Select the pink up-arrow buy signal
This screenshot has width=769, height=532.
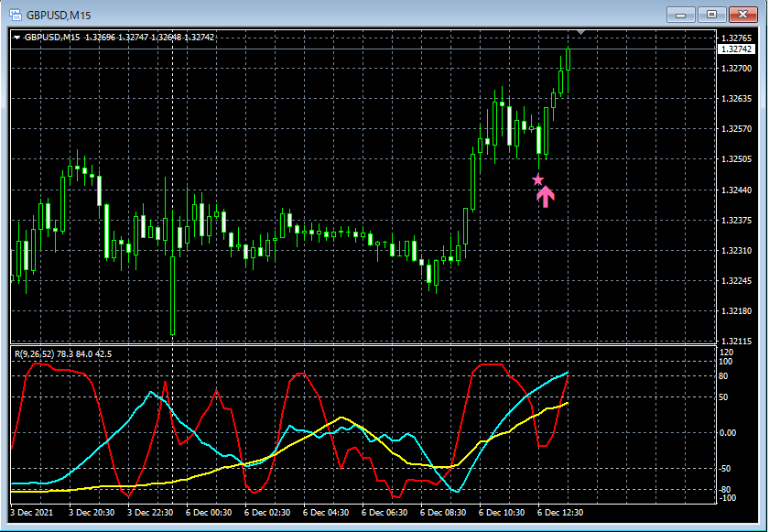546,197
